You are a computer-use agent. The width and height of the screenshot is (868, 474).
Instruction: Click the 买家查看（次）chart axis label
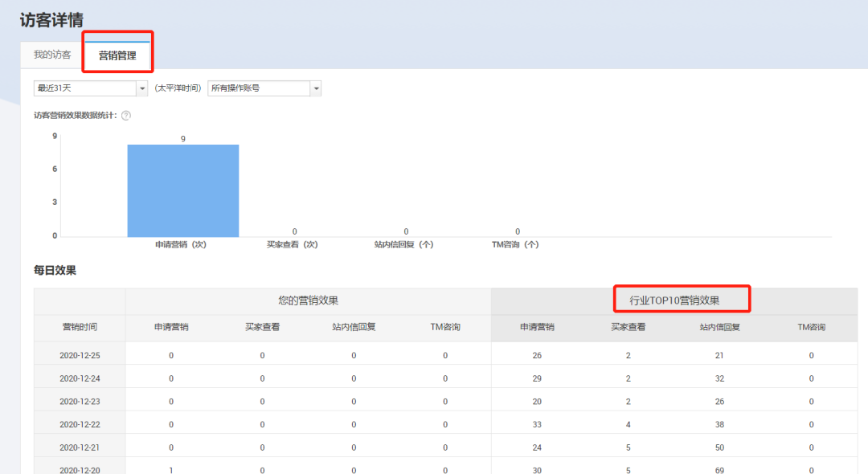(x=293, y=244)
